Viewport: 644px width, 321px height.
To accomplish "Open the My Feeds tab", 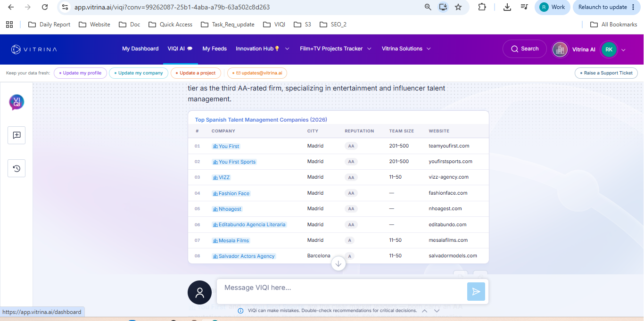I will [215, 49].
